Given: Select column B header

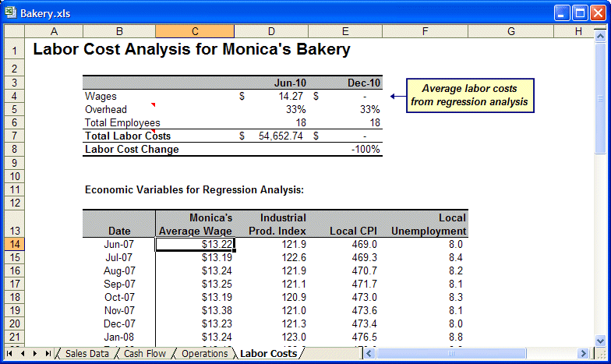Looking at the screenshot, I should [x=119, y=31].
